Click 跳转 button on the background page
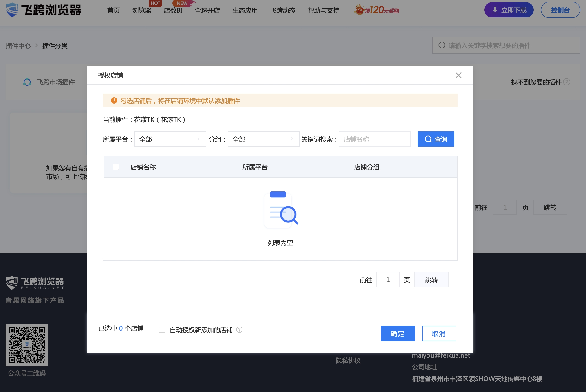The image size is (586, 392). pyautogui.click(x=550, y=207)
